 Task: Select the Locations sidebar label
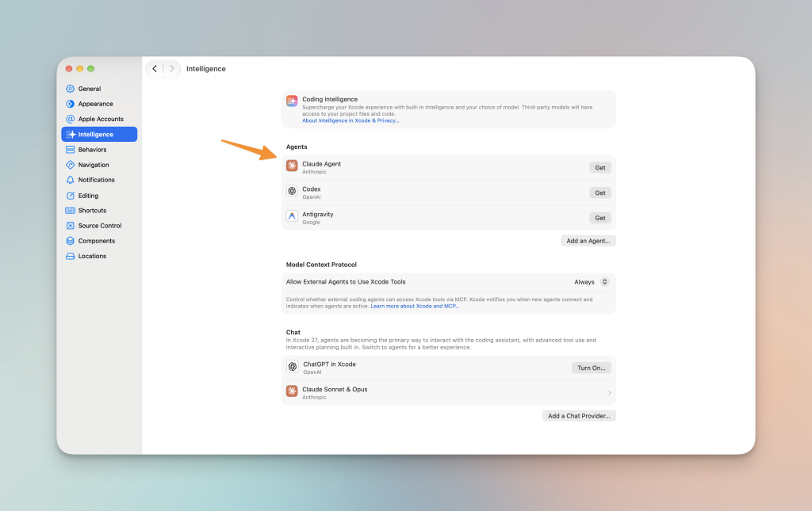click(92, 256)
